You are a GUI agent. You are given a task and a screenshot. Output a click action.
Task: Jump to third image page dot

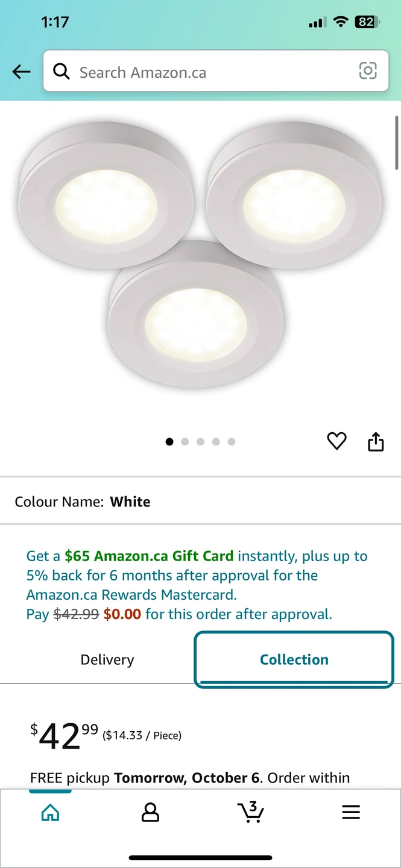200,442
